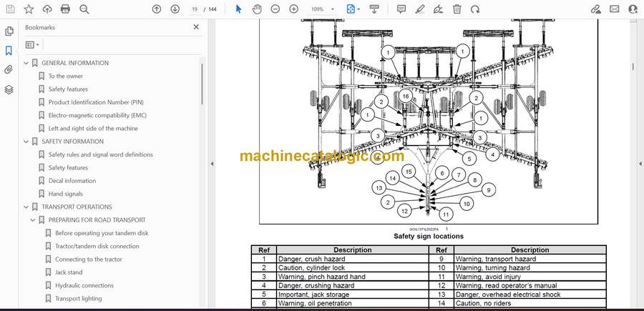Viewport: 644px width, 311px height.
Task: Click 'Important, jack storage' table cell
Action: (x=353, y=295)
